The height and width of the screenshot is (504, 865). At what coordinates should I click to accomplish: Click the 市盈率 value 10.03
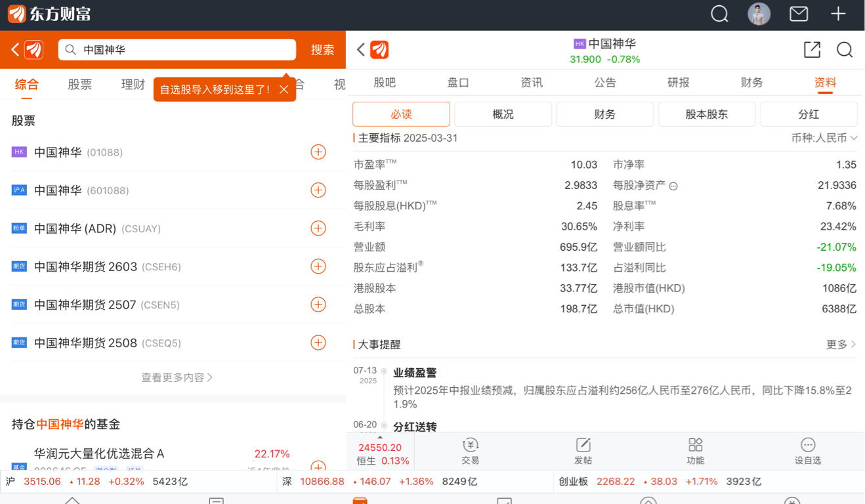584,165
